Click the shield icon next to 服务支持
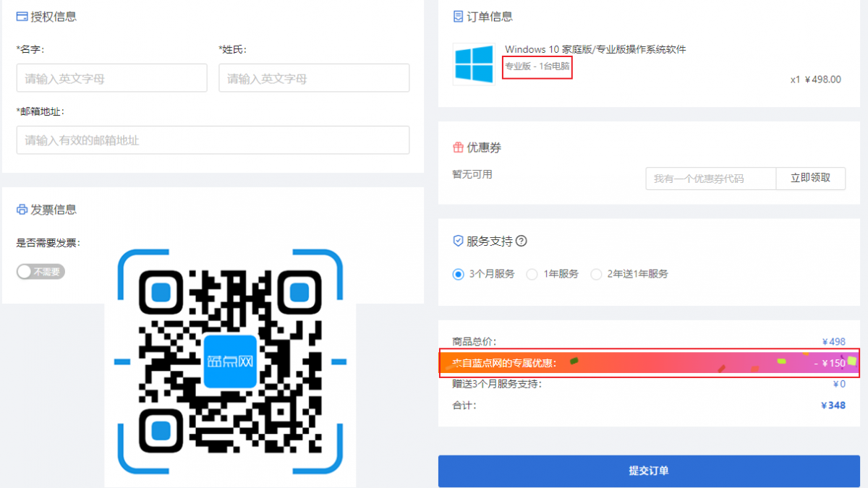Viewport: 868px width, 488px height. pyautogui.click(x=458, y=241)
